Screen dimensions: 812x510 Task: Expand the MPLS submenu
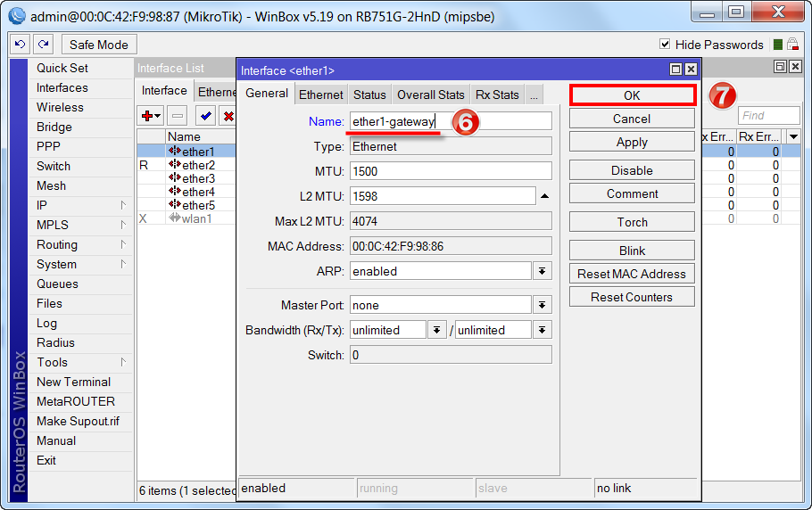(x=123, y=225)
